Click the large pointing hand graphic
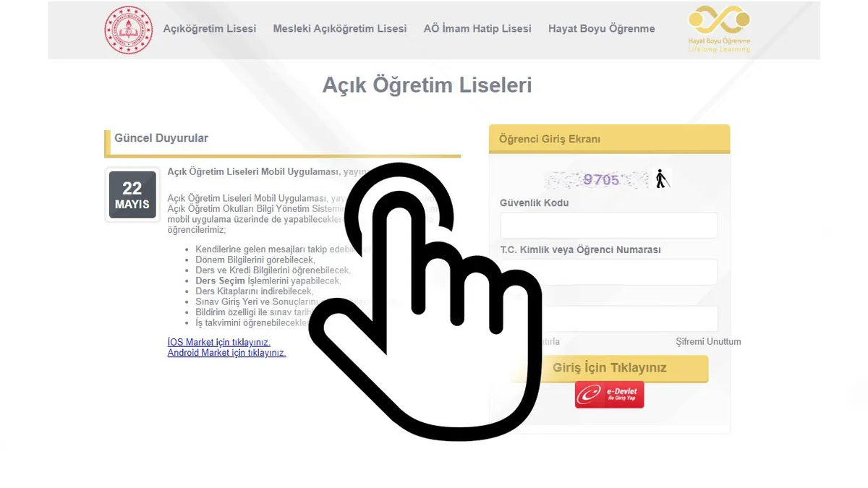Screen dimensions: 868x488 (x=425, y=300)
